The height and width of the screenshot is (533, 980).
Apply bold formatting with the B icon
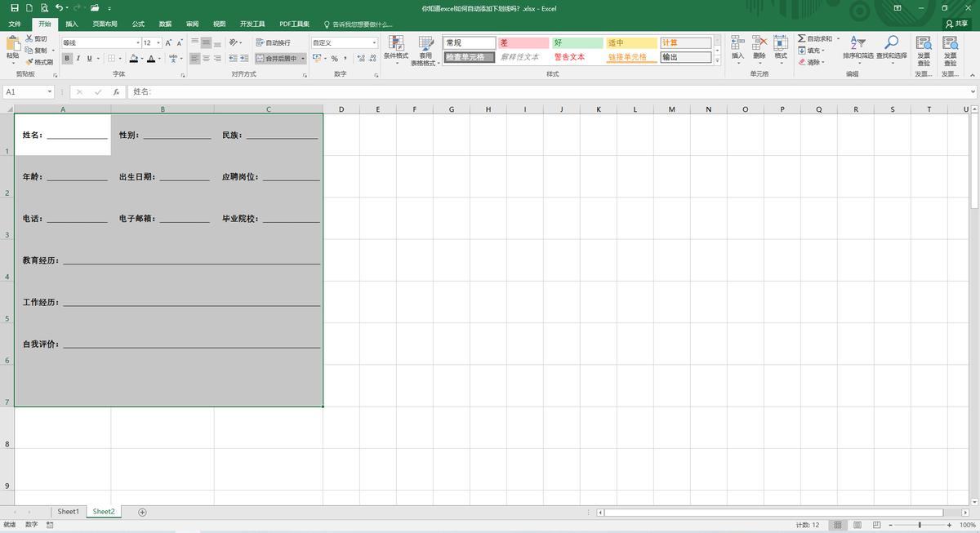67,58
